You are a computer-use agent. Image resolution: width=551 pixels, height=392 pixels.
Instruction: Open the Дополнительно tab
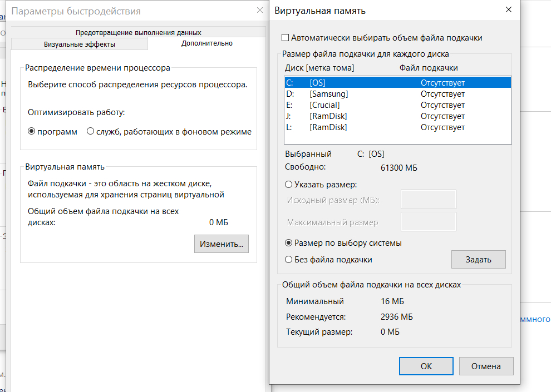coord(207,43)
